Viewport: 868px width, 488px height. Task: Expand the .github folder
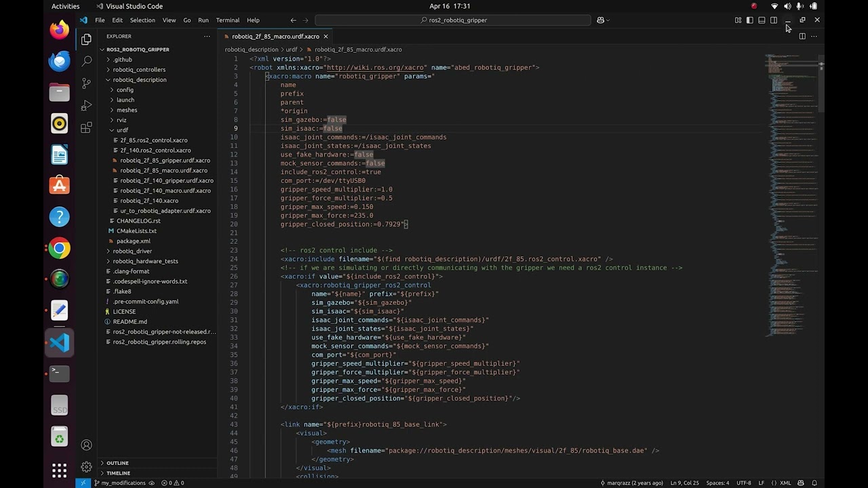123,60
